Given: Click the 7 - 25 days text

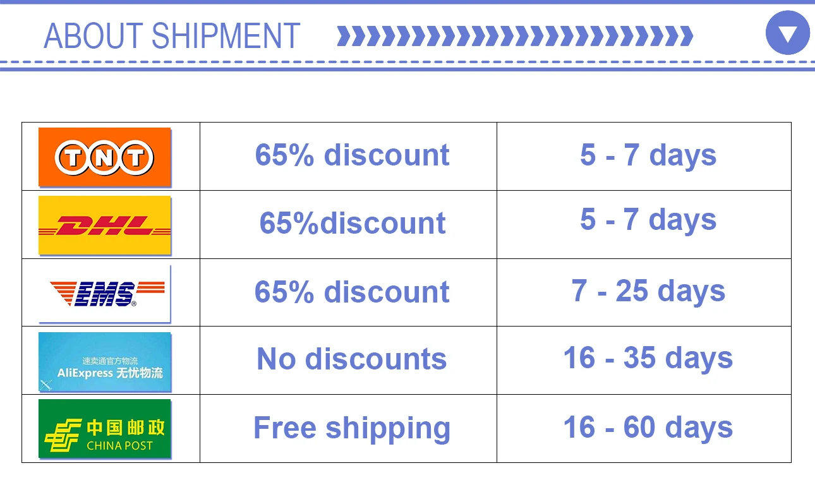Looking at the screenshot, I should pos(648,291).
